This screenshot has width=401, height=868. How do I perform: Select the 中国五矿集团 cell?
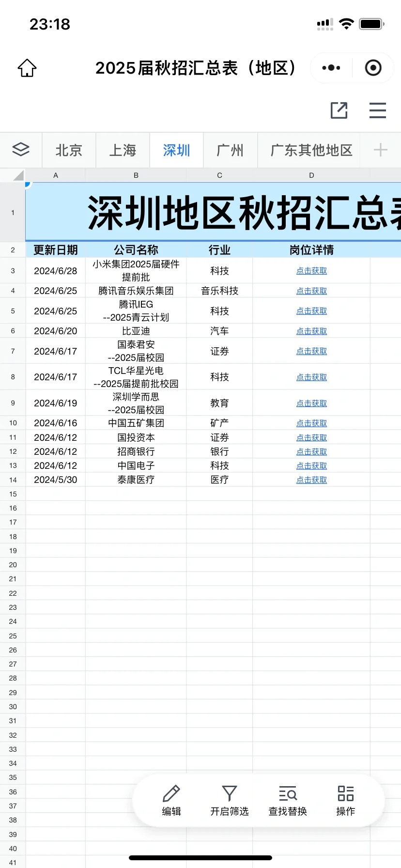136,423
